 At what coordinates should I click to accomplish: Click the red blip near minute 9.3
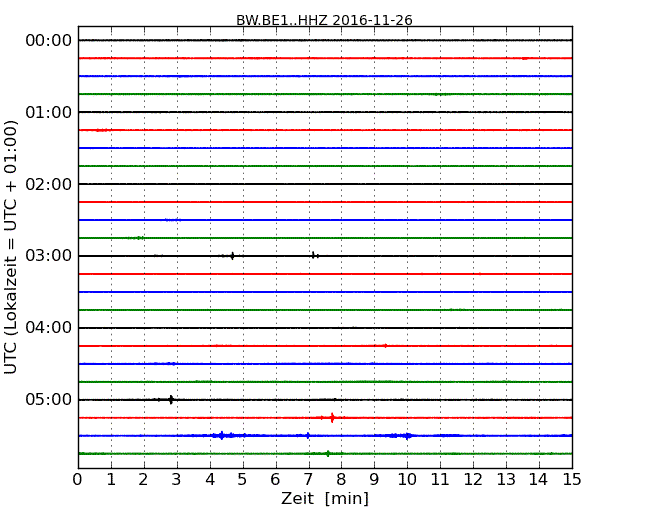385,346
